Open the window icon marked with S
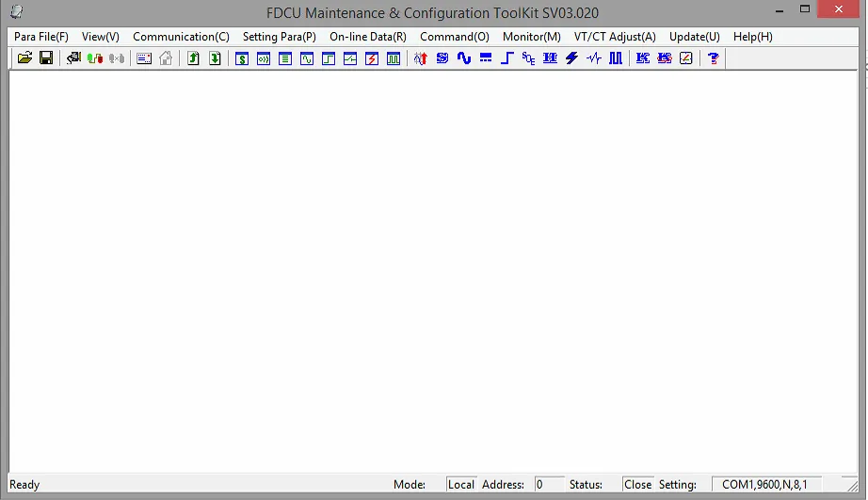The width and height of the screenshot is (868, 500). pos(242,58)
